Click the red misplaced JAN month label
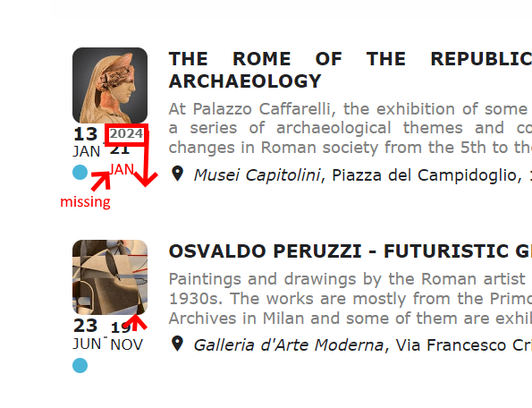The height and width of the screenshot is (408, 532). 122,169
